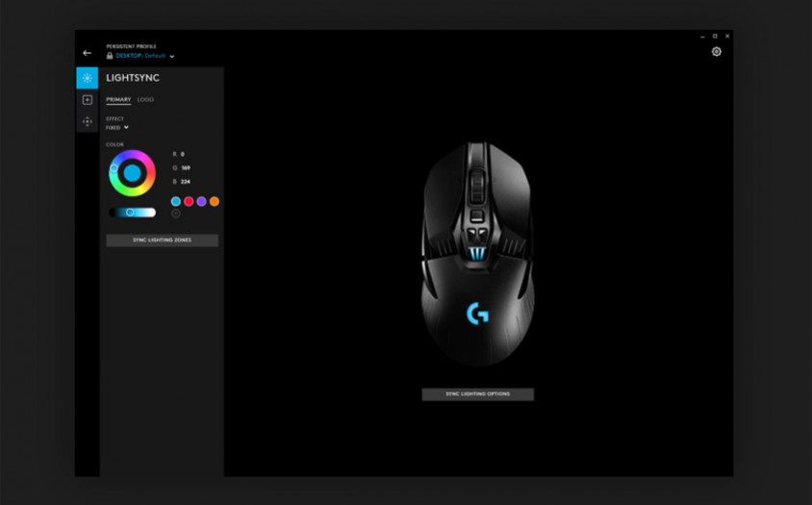Open the FIXED effect dropdown

tap(117, 127)
